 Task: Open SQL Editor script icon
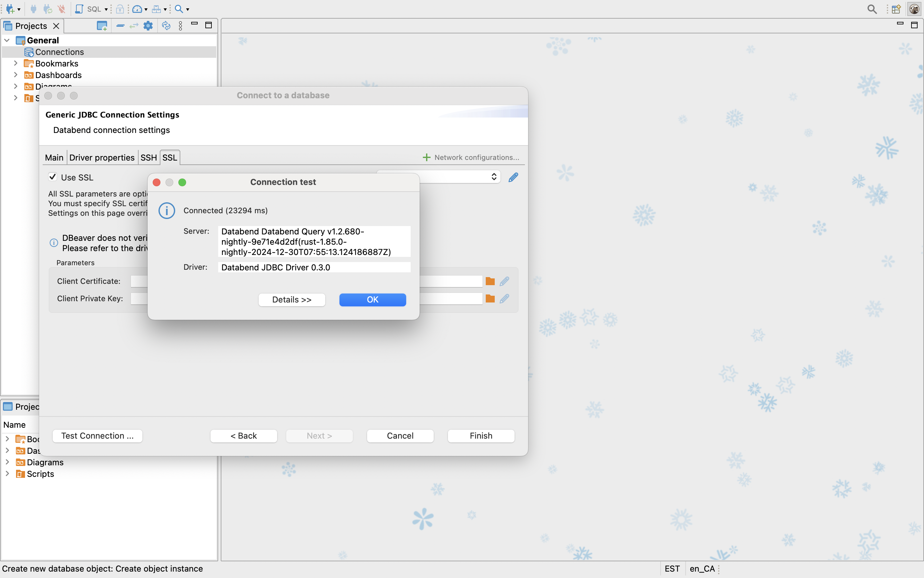79,9
